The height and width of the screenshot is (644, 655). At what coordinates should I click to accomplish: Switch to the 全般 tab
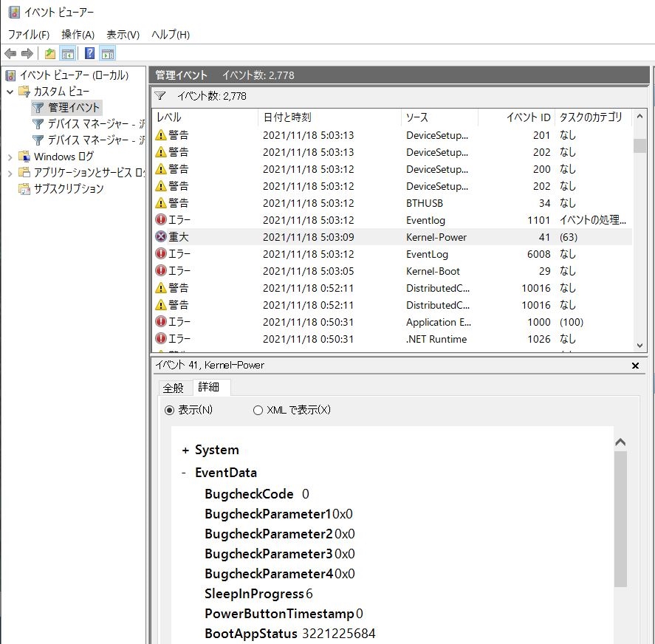coord(174,388)
